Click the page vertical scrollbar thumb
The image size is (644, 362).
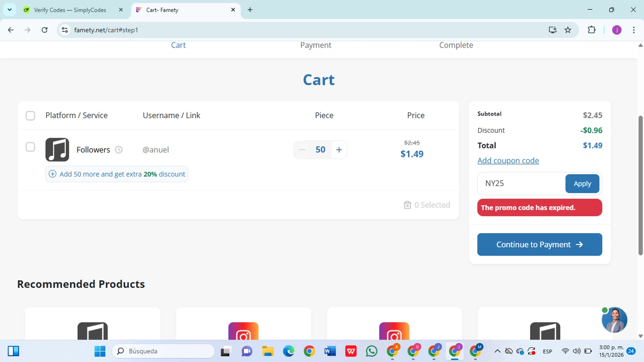pyautogui.click(x=641, y=185)
